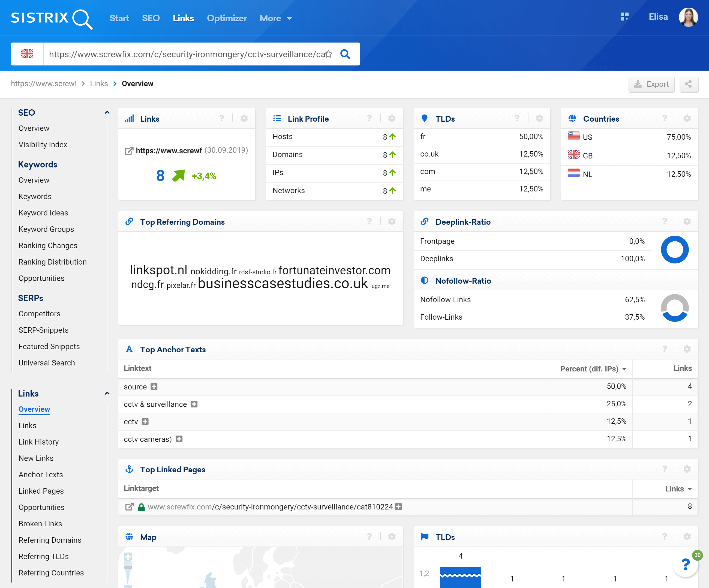
Task: Open Elisa's profile avatar
Action: tap(688, 17)
